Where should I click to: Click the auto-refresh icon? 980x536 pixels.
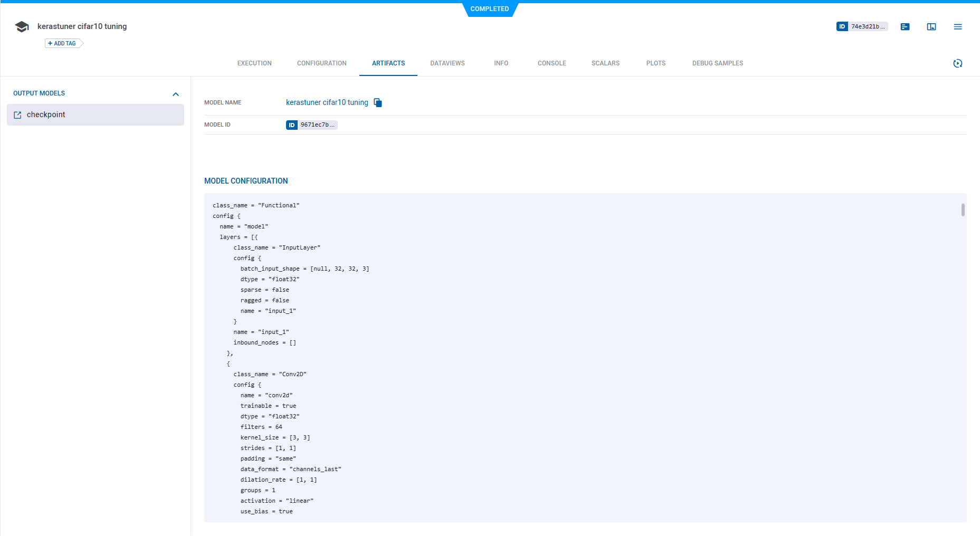click(x=957, y=63)
